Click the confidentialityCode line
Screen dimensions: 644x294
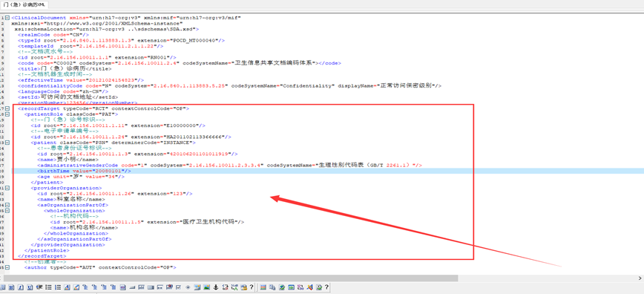tap(229, 85)
